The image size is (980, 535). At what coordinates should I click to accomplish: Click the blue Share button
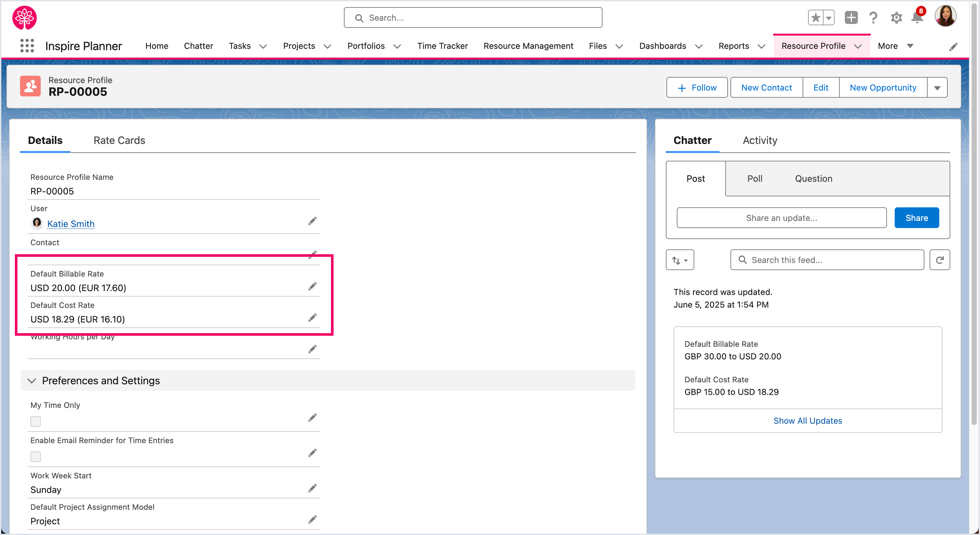(916, 218)
